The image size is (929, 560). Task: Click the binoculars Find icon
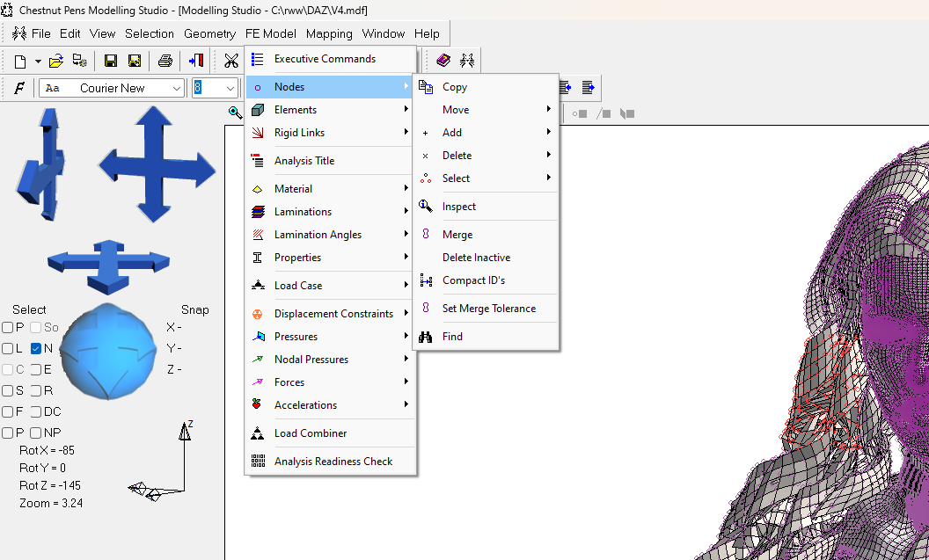tap(426, 337)
